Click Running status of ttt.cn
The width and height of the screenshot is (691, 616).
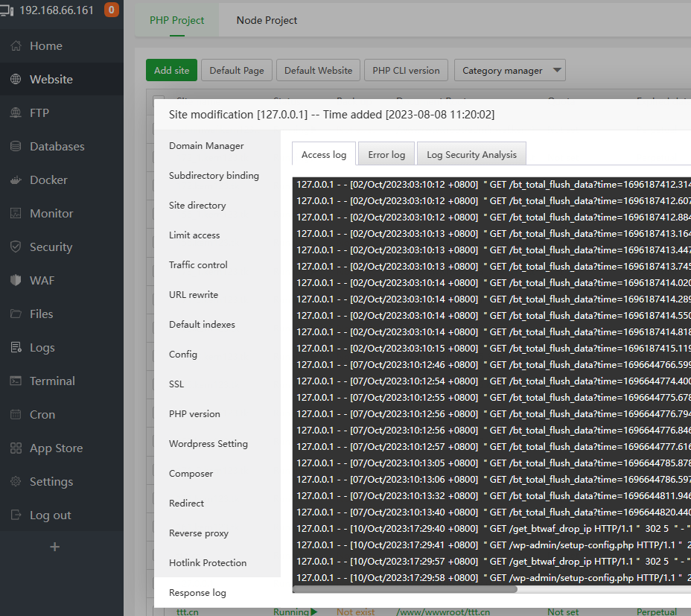(291, 612)
